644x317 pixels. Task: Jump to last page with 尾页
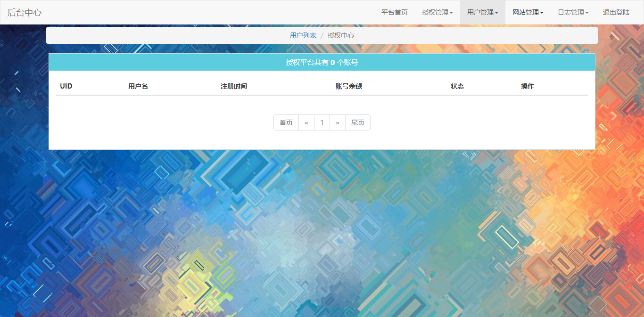[x=358, y=122]
